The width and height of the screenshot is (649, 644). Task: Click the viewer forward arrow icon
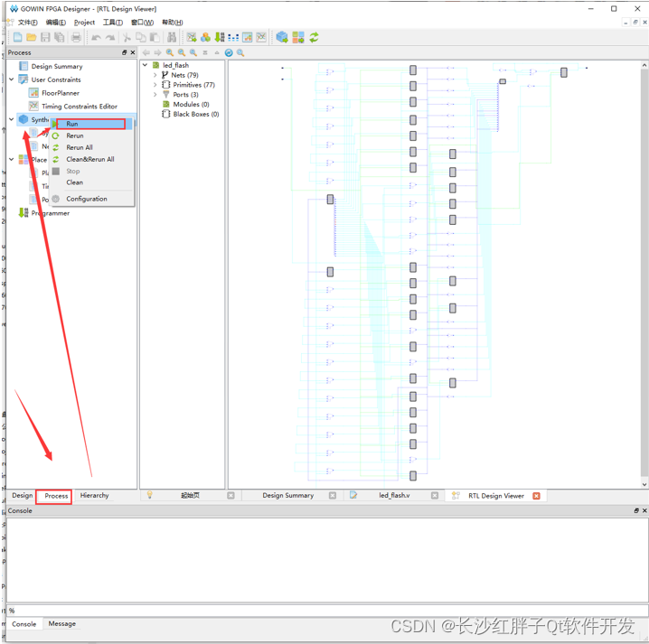157,52
